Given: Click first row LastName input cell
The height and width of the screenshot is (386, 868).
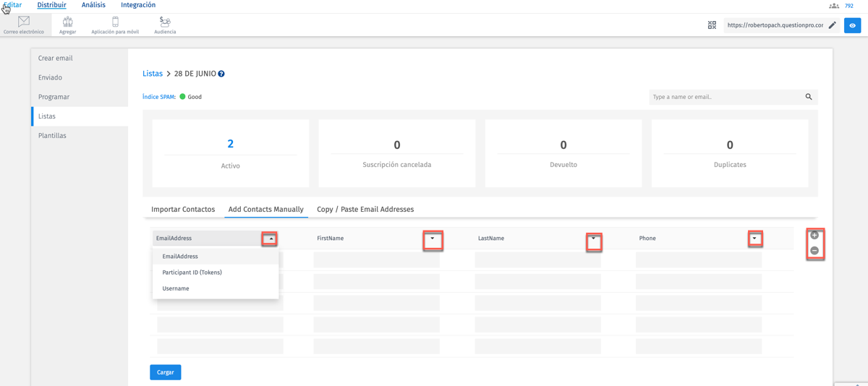Looking at the screenshot, I should 537,260.
